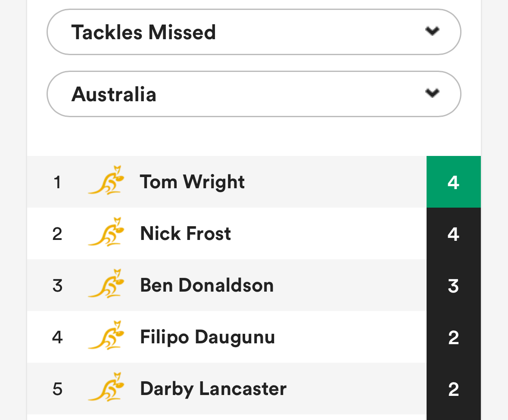Click the Wallabies logo next to Filipo Daugunu
The width and height of the screenshot is (508, 420).
106,336
